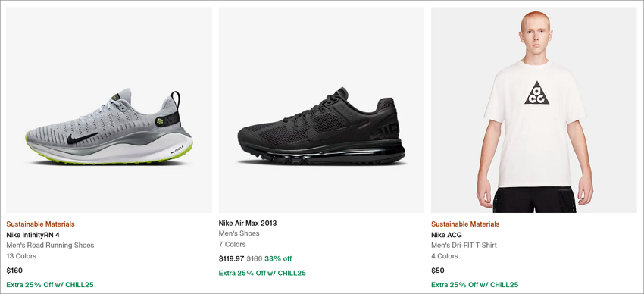Open the white Nike ACG t-shirt image

[x=534, y=110]
